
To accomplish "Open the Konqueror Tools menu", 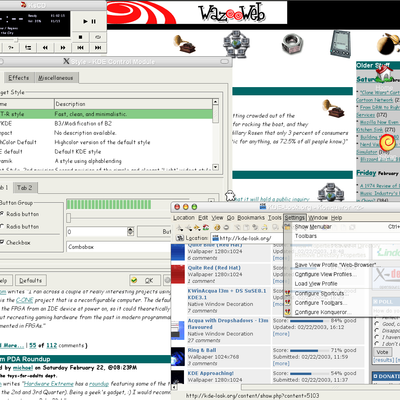I will pyautogui.click(x=275, y=218).
